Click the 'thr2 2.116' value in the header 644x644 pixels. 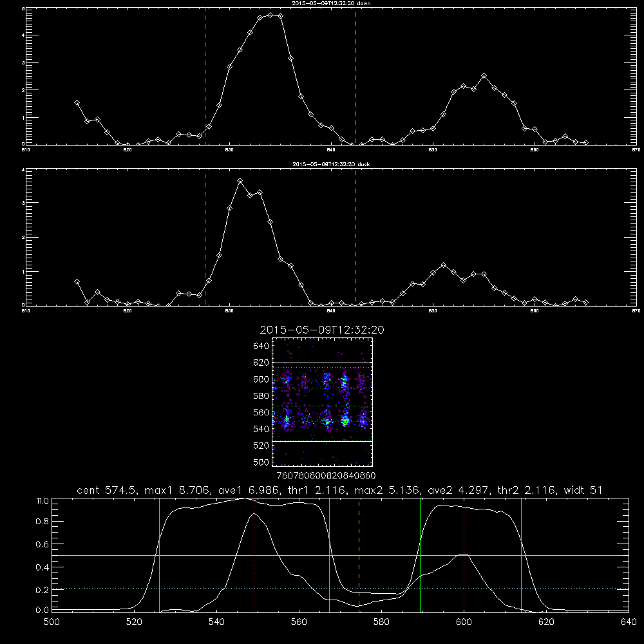[527, 490]
